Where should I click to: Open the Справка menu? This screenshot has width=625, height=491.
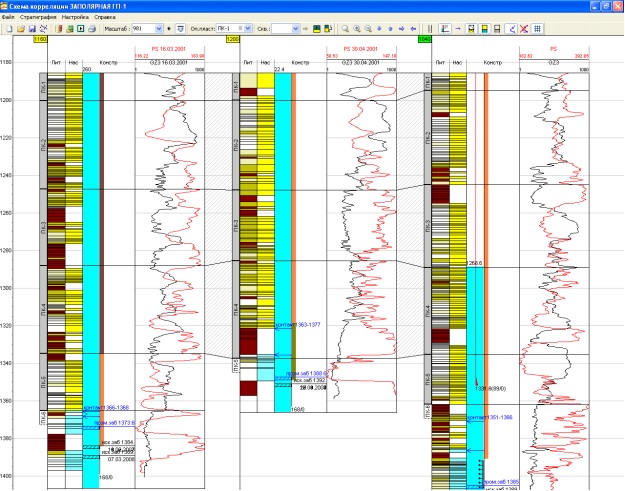(105, 17)
